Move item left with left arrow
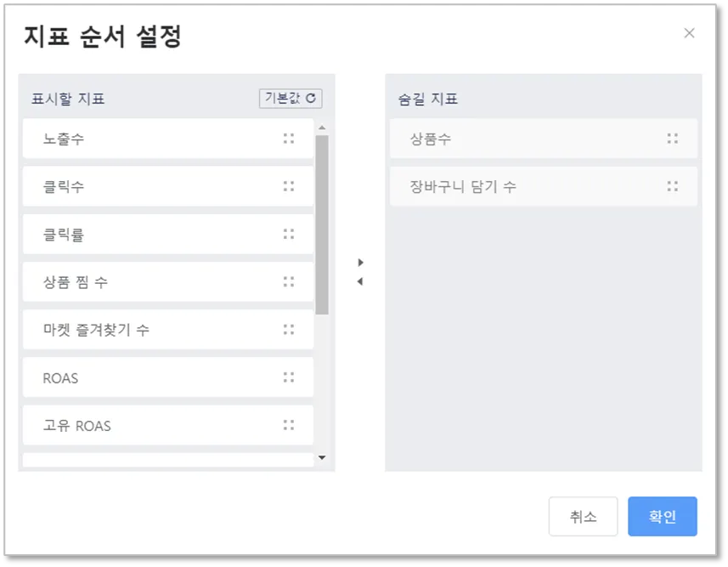The image size is (728, 567). (360, 281)
